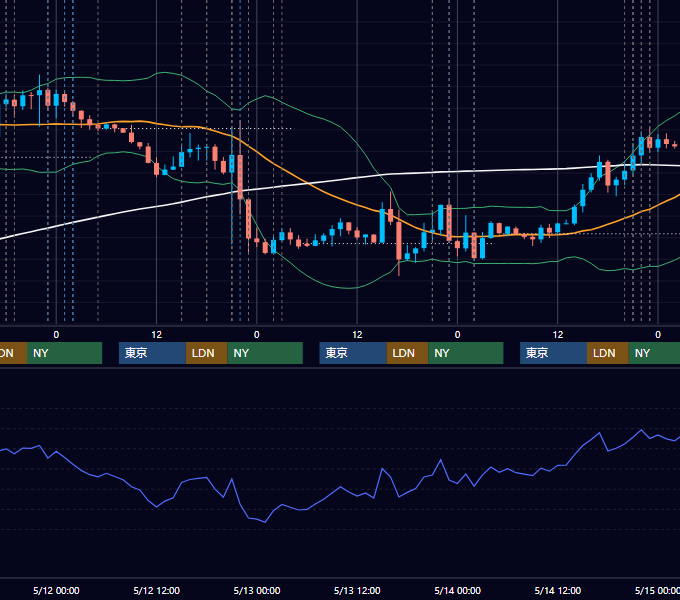Viewport: 680px width, 600px height.
Task: Select the LDN session block on 5/14
Action: point(608,353)
